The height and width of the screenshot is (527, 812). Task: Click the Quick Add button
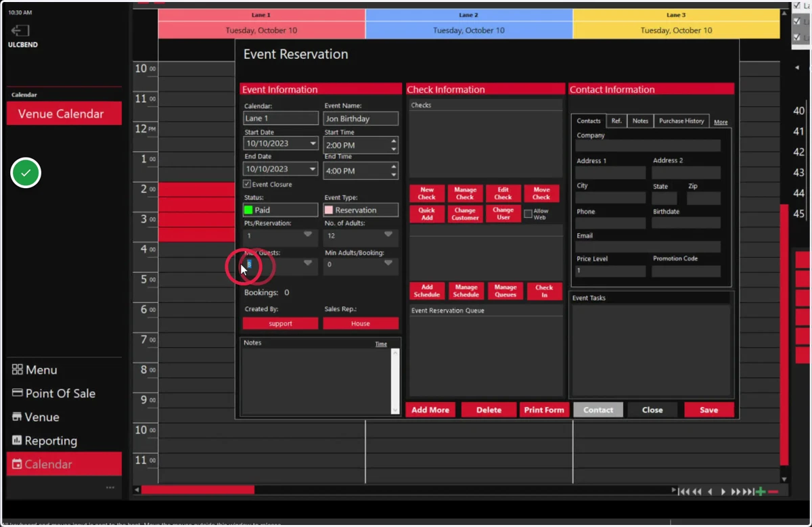click(427, 214)
